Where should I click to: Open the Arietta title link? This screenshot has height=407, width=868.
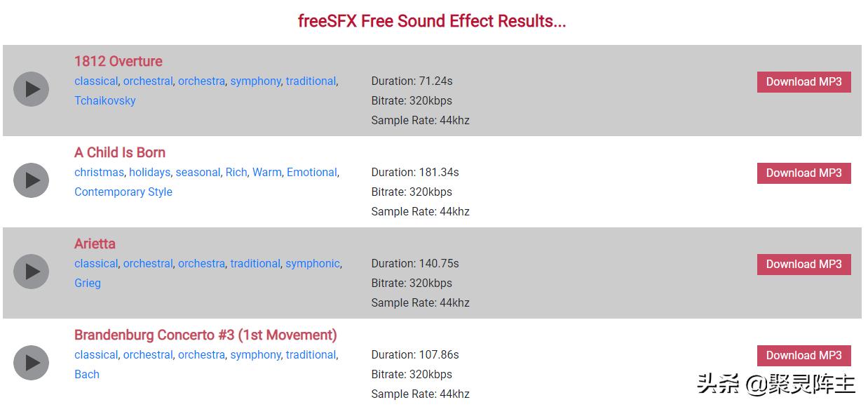click(95, 243)
